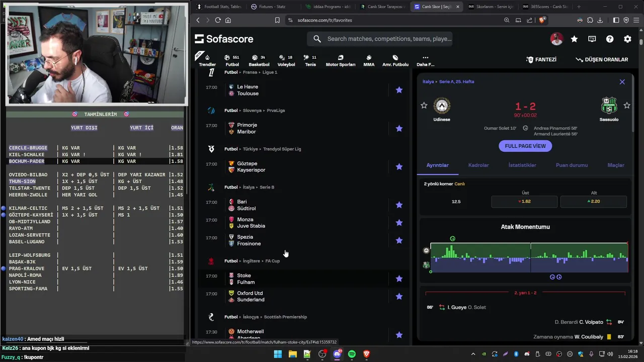Favorite the Sassuolo team star
The height and width of the screenshot is (362, 644).
(x=627, y=105)
